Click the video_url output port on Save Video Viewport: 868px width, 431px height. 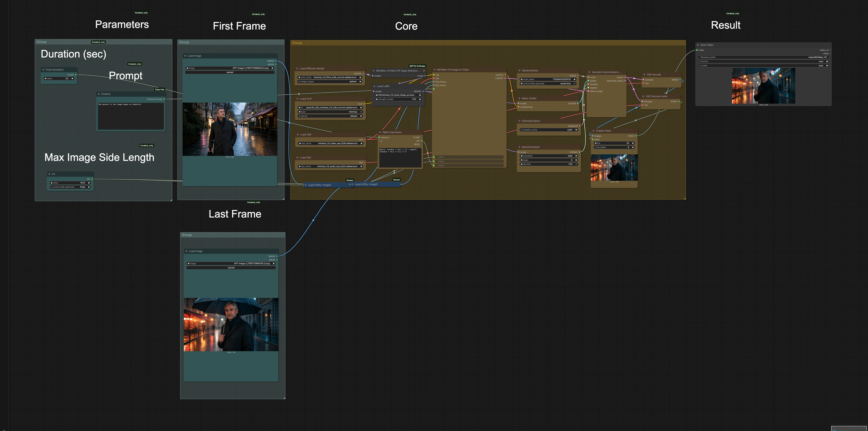[830, 50]
